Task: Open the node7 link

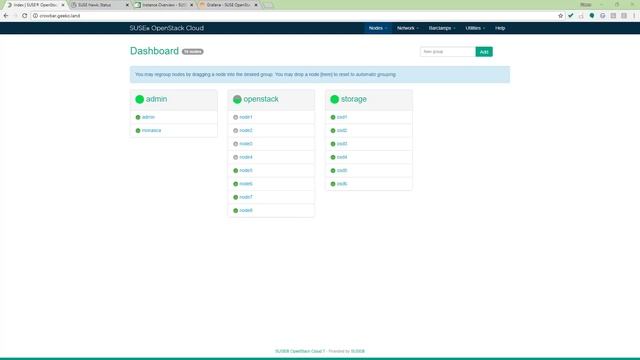Action: point(246,197)
